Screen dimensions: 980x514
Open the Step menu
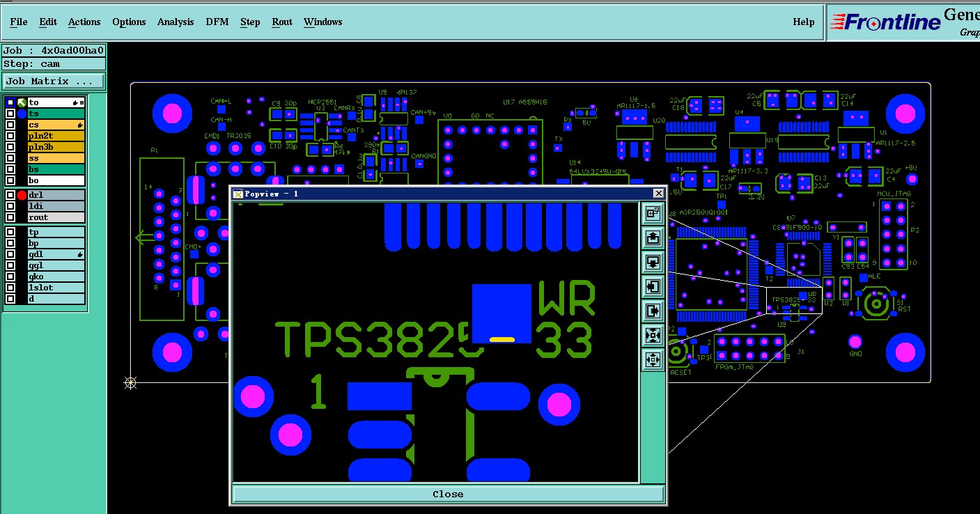[250, 22]
